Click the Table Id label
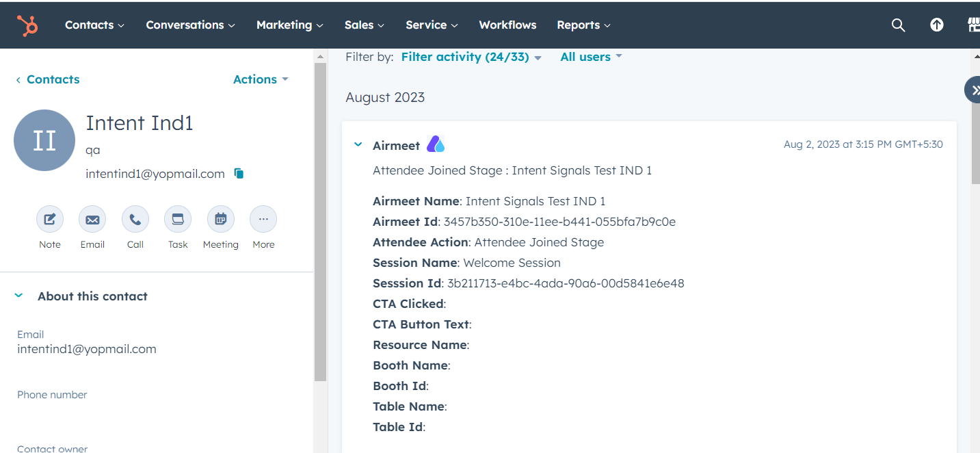 click(399, 427)
